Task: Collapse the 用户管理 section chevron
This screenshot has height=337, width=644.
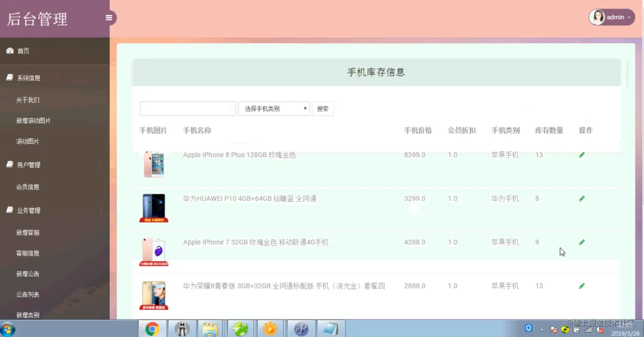Action: point(101,164)
